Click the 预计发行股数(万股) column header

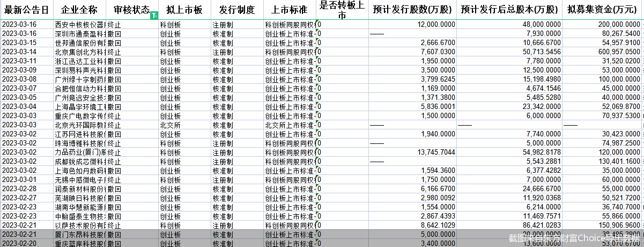tap(412, 10)
